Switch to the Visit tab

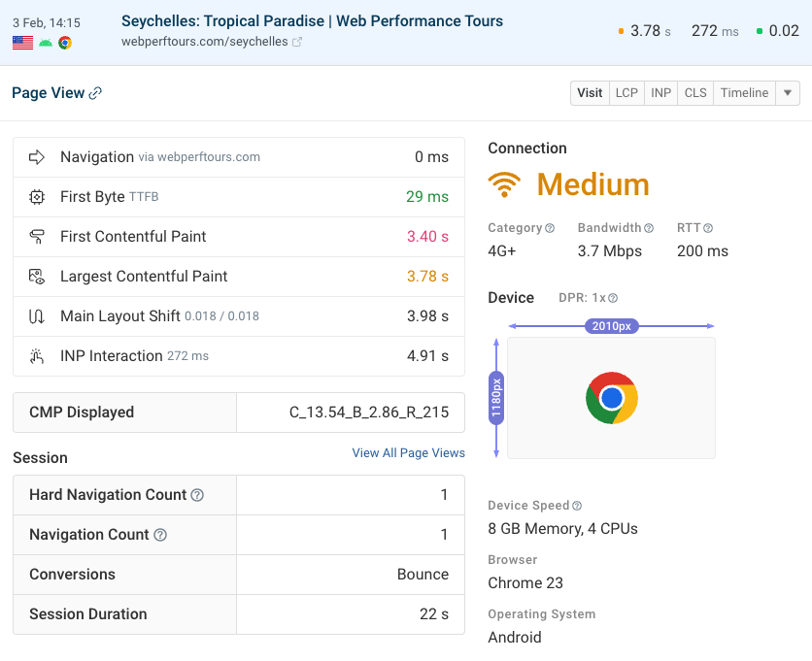point(590,93)
